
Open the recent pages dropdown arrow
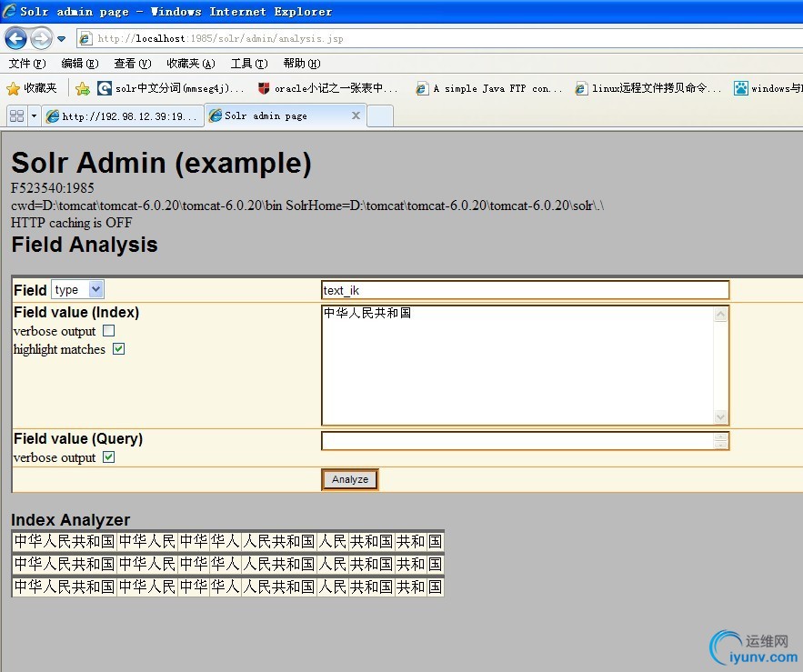[62, 39]
